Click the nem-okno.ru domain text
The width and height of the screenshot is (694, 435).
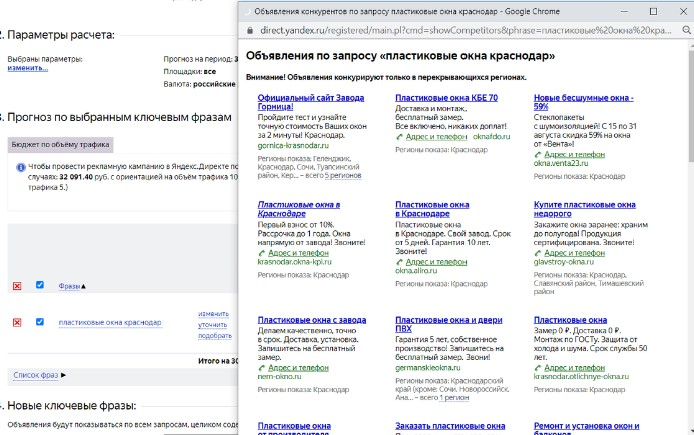click(279, 376)
